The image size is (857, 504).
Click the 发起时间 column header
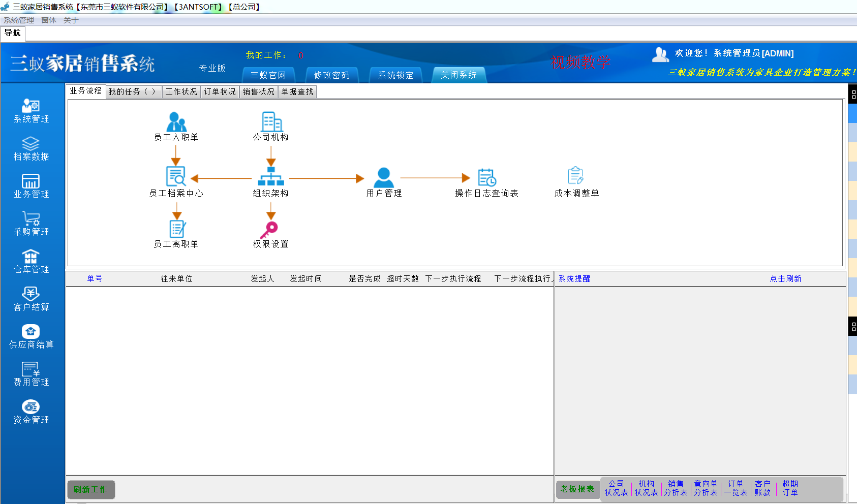305,278
